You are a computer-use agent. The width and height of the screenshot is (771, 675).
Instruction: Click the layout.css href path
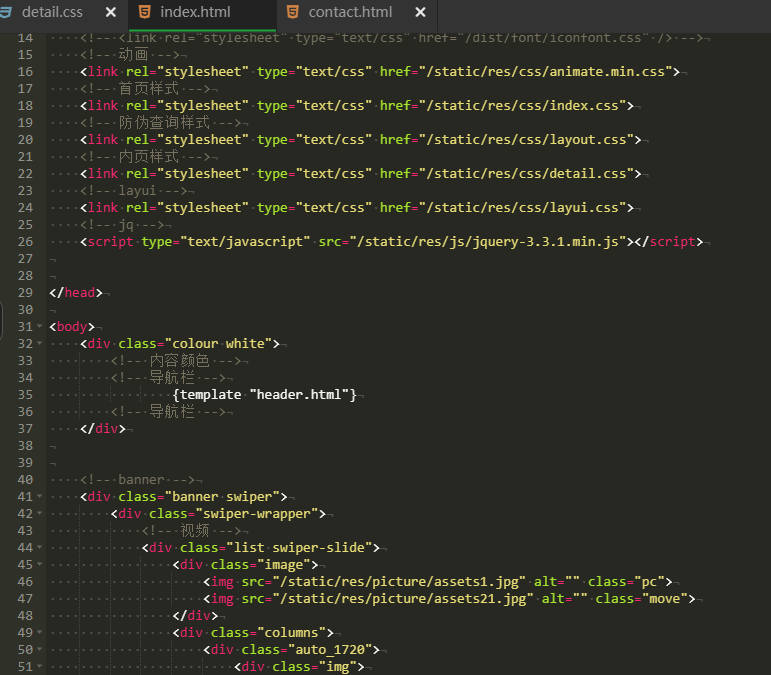click(526, 140)
